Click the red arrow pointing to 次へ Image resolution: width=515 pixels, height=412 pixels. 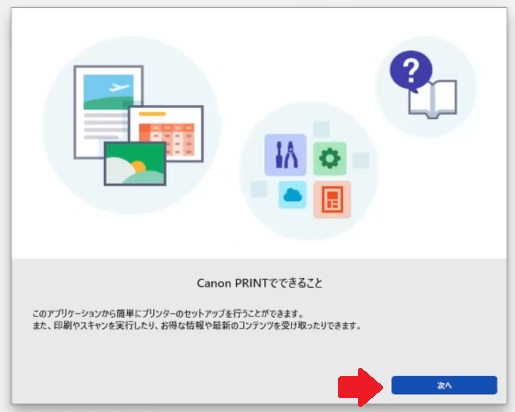[361, 387]
